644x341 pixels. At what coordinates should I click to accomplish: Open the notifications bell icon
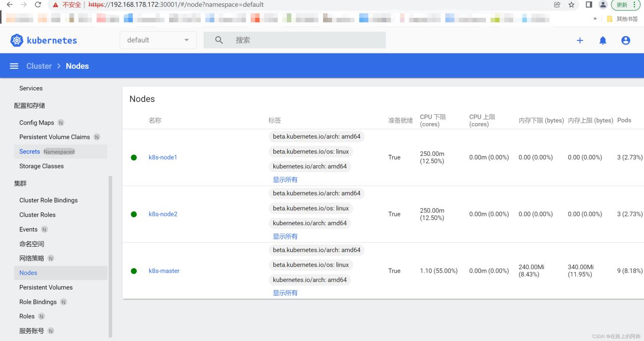point(603,41)
